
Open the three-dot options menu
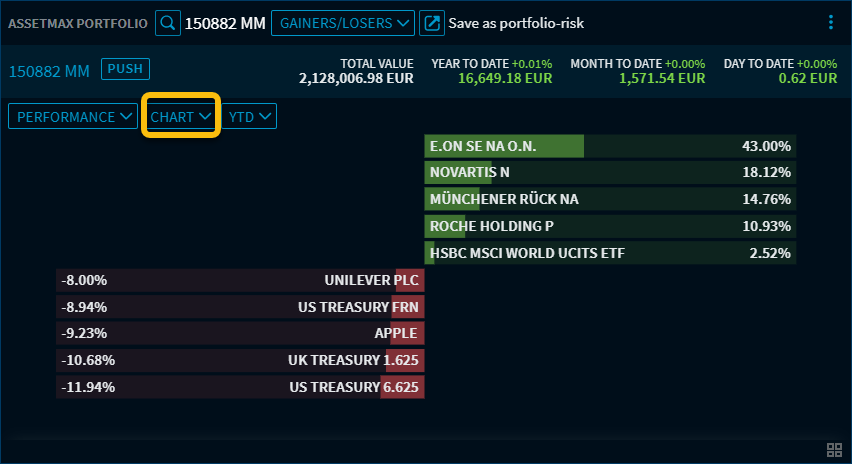tap(830, 22)
